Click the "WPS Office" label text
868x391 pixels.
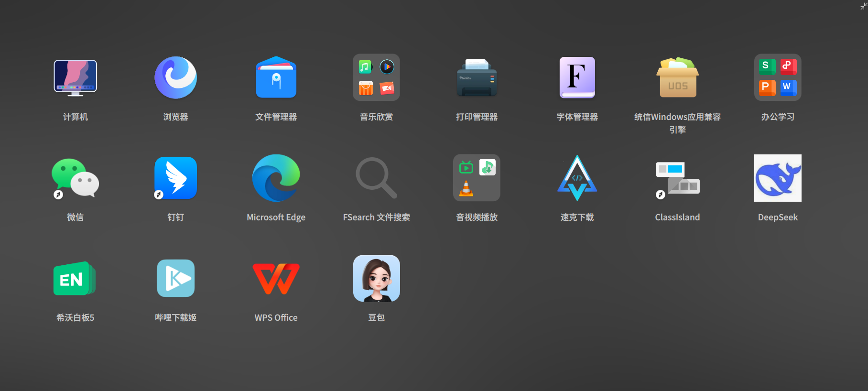coord(276,318)
